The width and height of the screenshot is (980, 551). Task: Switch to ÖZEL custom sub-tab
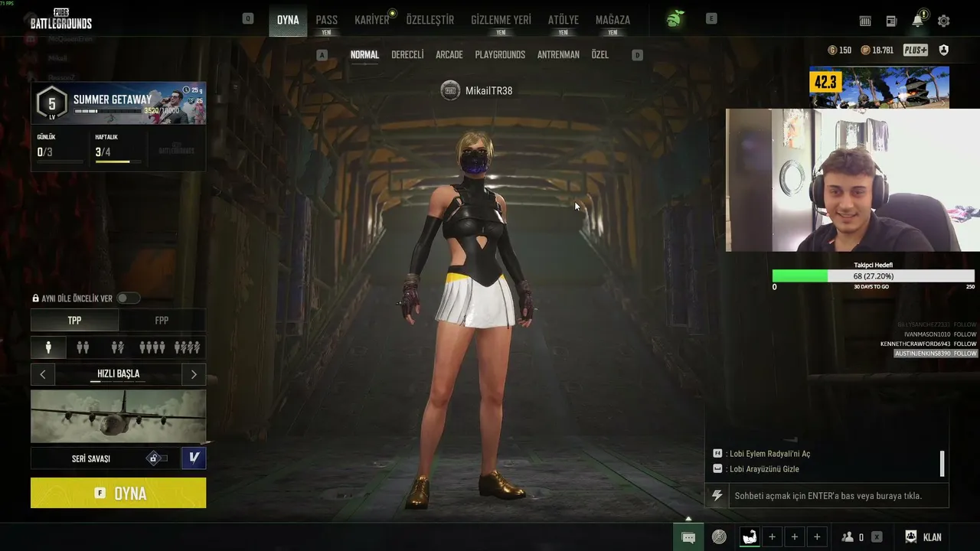coord(600,55)
